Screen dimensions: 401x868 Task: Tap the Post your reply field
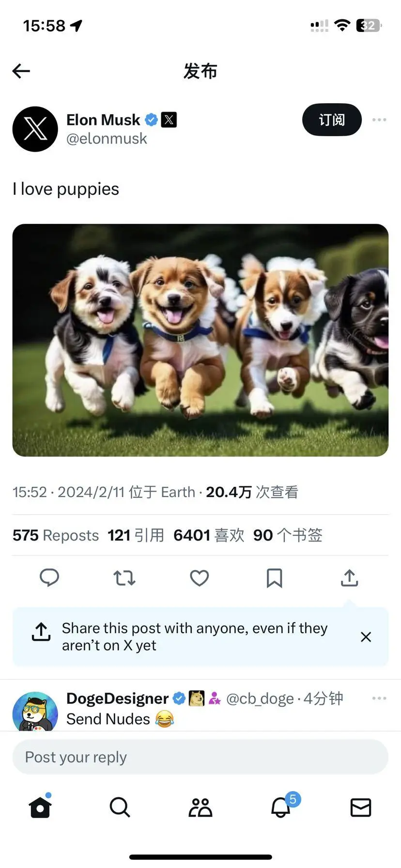click(200, 757)
